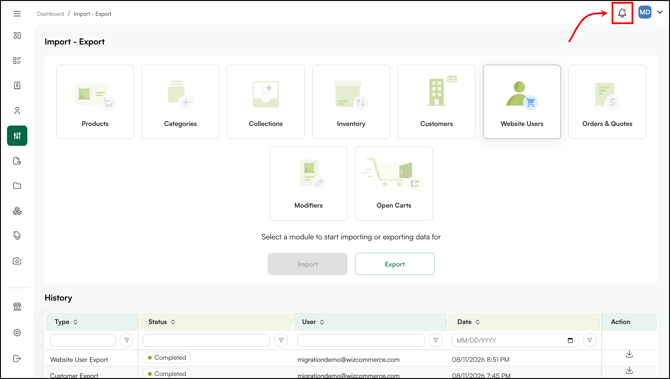Image resolution: width=670 pixels, height=379 pixels.
Task: Open the settings gear in sidebar
Action: pyautogui.click(x=17, y=332)
